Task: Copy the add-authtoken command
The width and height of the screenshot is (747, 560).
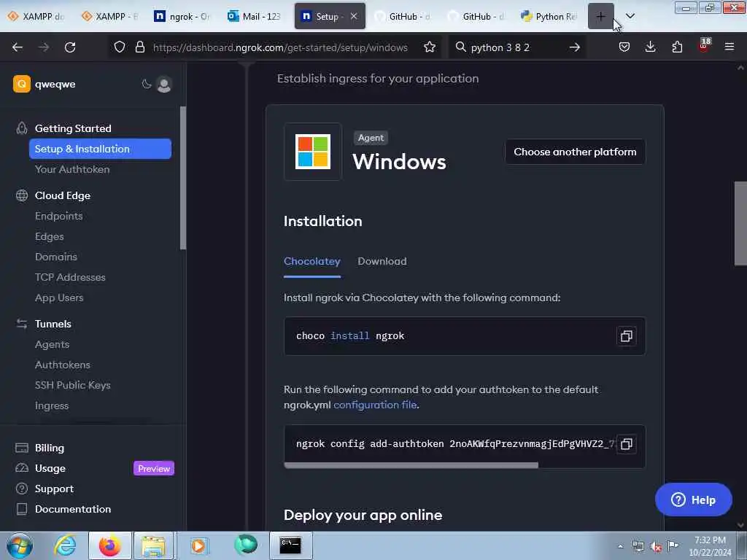Action: click(x=627, y=444)
